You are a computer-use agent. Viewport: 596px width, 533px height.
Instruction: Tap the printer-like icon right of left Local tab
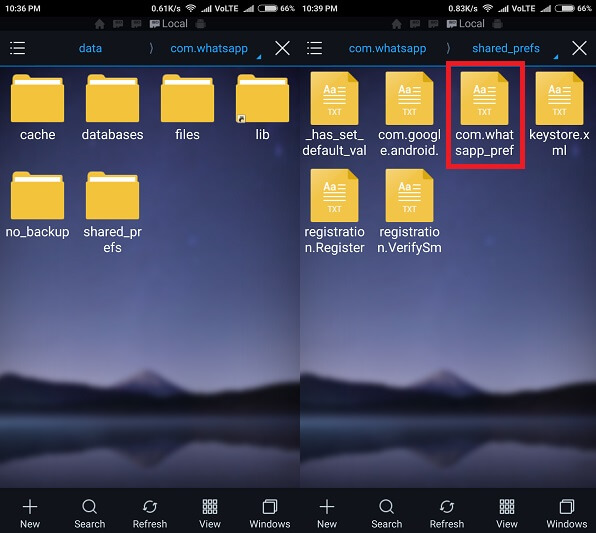(x=201, y=24)
